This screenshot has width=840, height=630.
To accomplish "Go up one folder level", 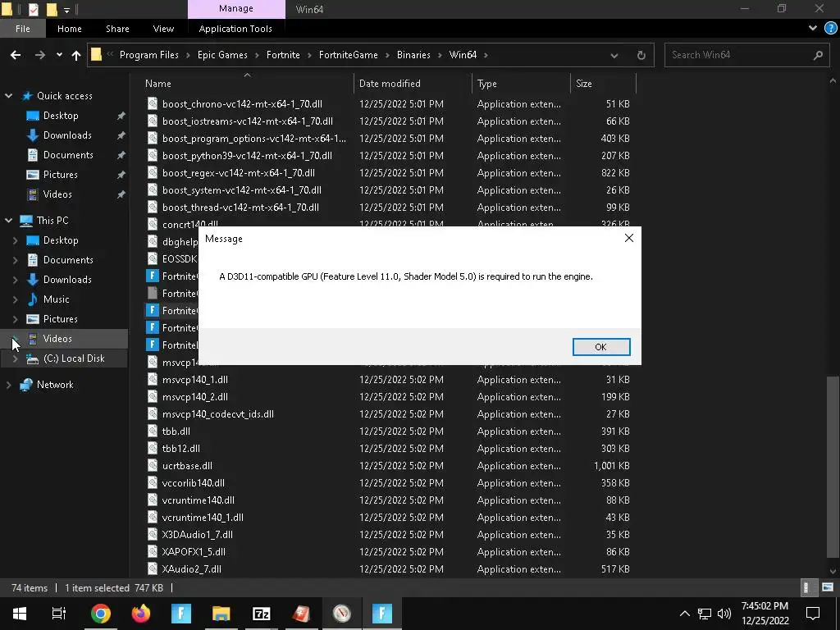I will (x=76, y=55).
